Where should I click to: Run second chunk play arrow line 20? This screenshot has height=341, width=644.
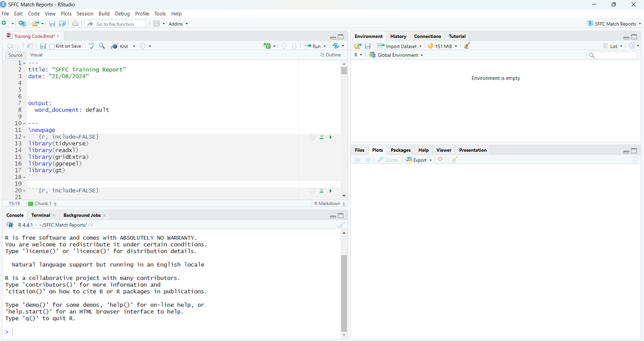click(x=330, y=191)
